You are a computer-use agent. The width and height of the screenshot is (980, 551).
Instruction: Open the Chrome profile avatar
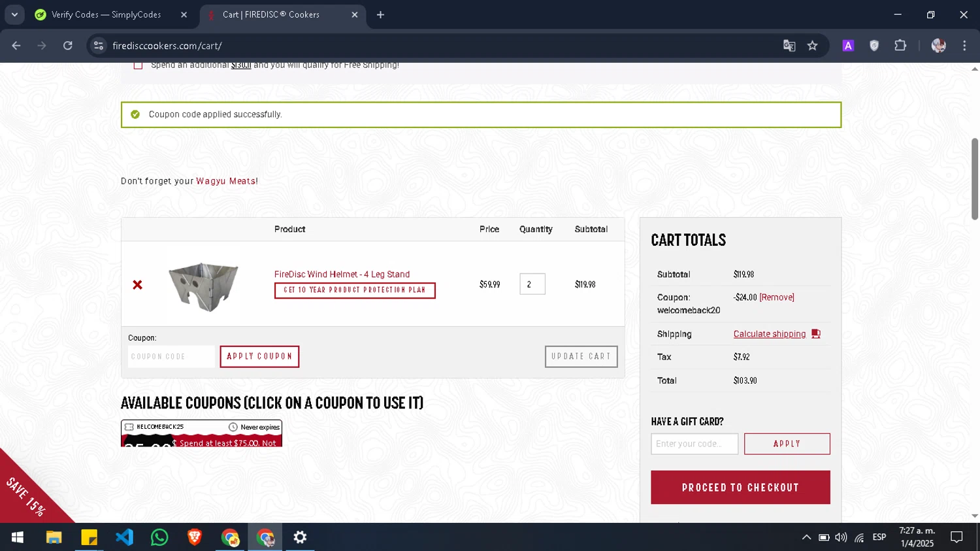[x=939, y=46]
